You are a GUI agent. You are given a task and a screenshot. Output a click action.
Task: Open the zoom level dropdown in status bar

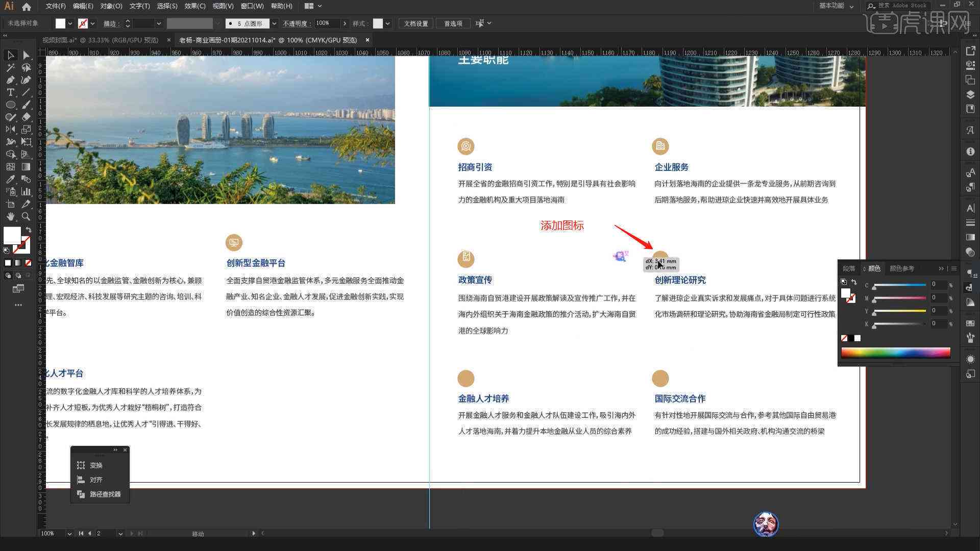(69, 534)
